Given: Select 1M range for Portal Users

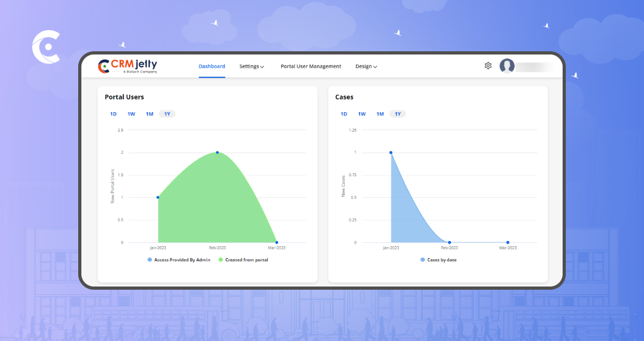Looking at the screenshot, I should tap(149, 114).
